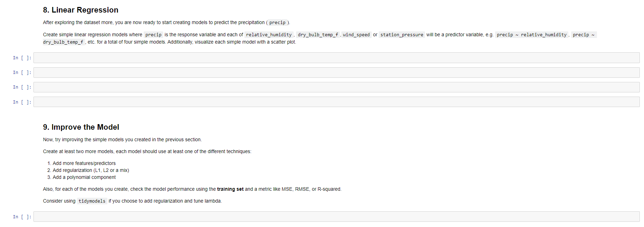Click list item Add regularization (L1, L2 or a mix)
The image size is (644, 227).
click(91, 170)
